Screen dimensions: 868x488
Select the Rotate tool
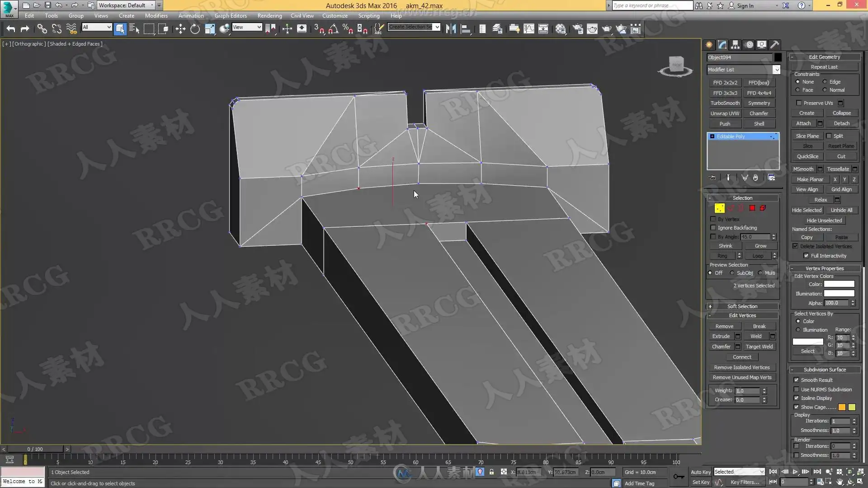click(195, 29)
